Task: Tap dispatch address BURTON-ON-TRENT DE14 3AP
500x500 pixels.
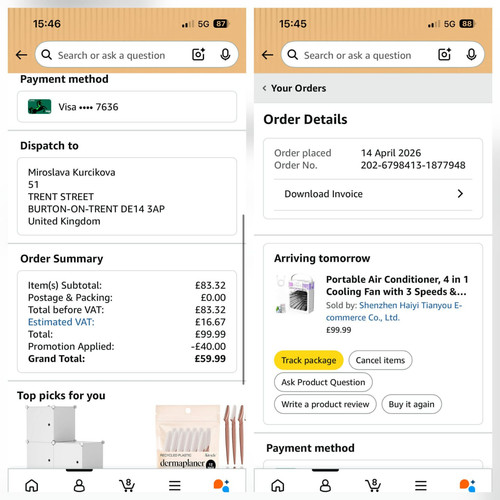Action: pos(96,209)
